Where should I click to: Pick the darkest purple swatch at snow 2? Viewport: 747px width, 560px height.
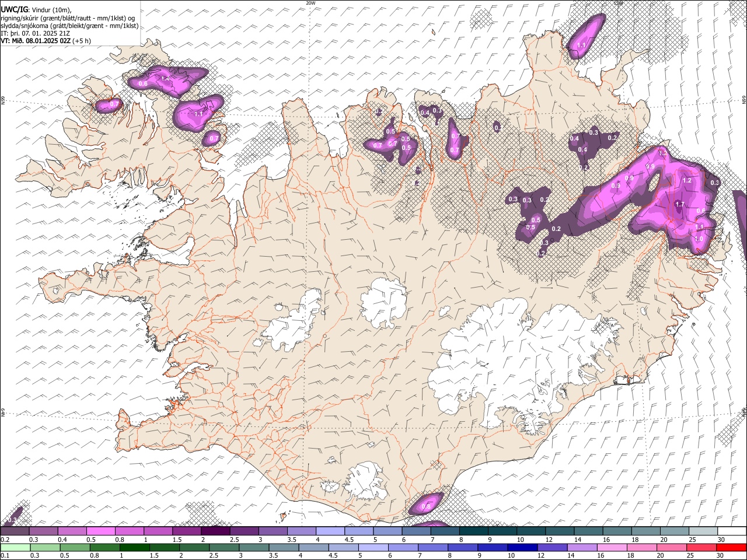(215, 531)
